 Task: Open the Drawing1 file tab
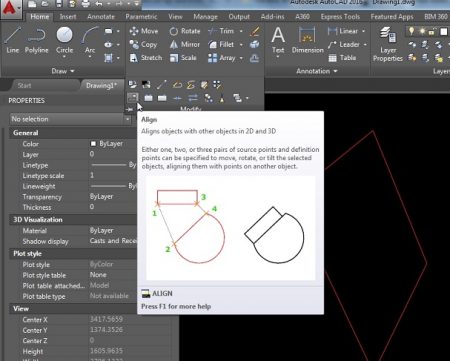pos(101,85)
